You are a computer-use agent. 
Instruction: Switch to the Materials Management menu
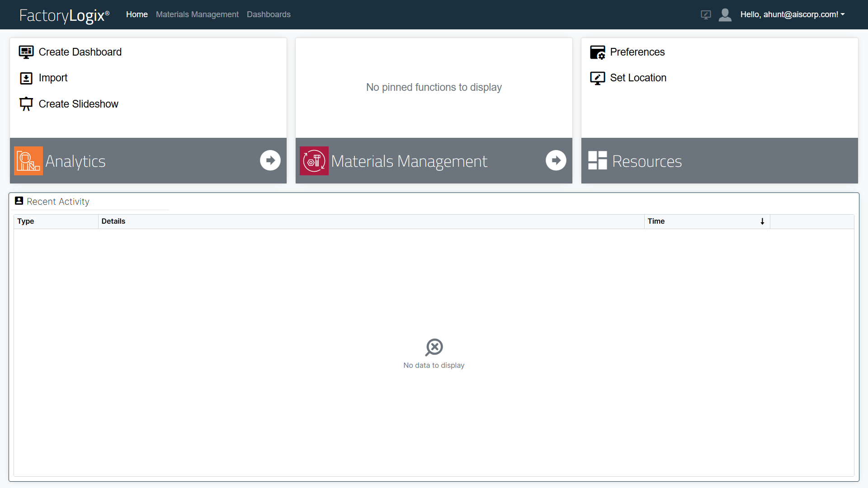tap(197, 14)
